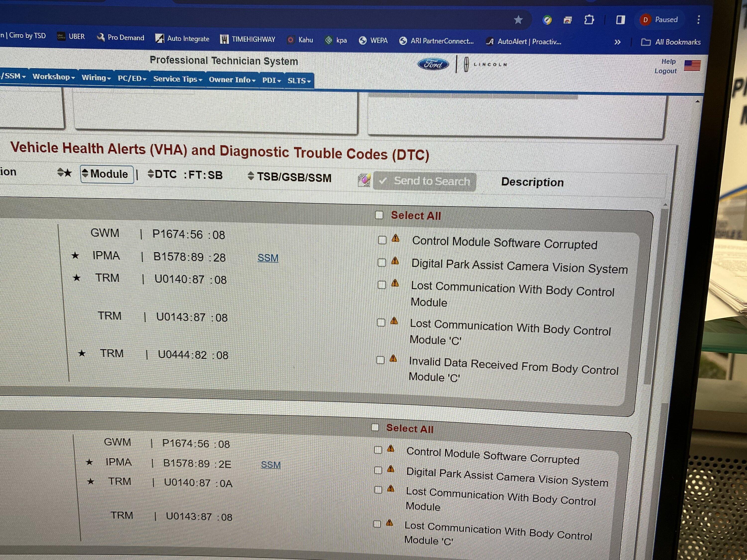
Task: Click the eraser icon beside Send to Search
Action: [x=364, y=180]
